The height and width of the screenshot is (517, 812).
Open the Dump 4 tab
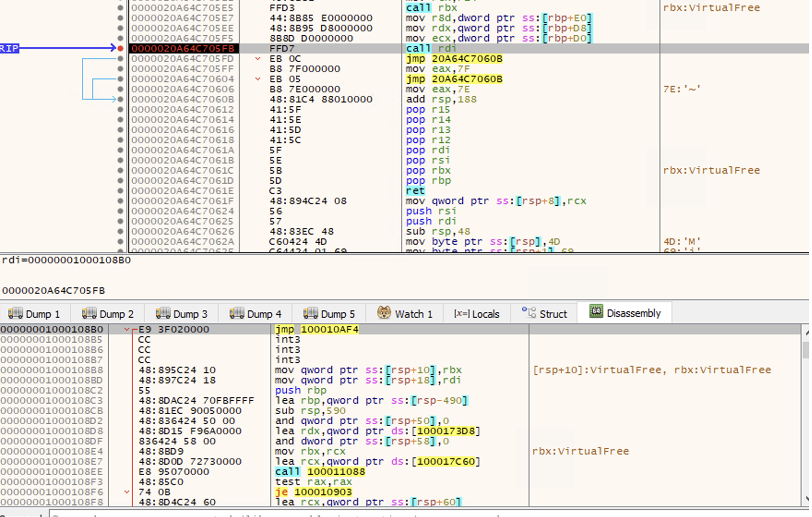pyautogui.click(x=255, y=313)
